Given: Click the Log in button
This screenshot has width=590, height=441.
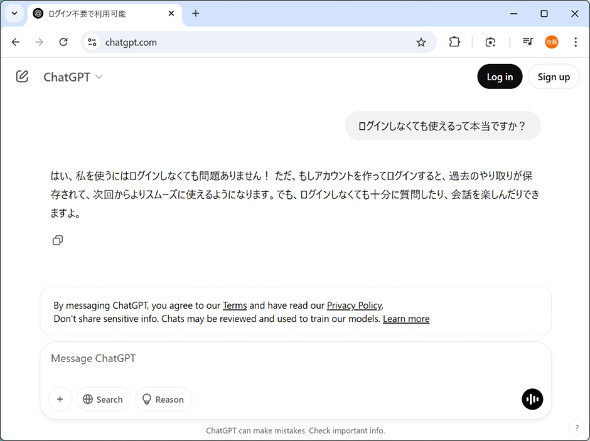Looking at the screenshot, I should [x=500, y=77].
